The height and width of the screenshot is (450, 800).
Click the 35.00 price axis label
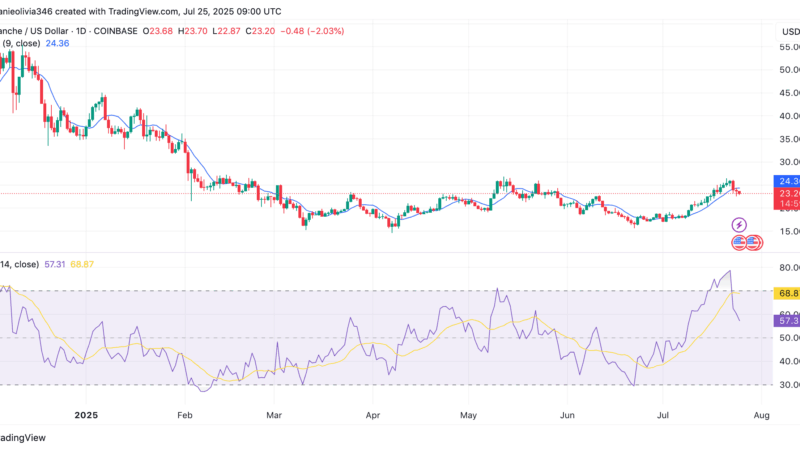point(789,139)
